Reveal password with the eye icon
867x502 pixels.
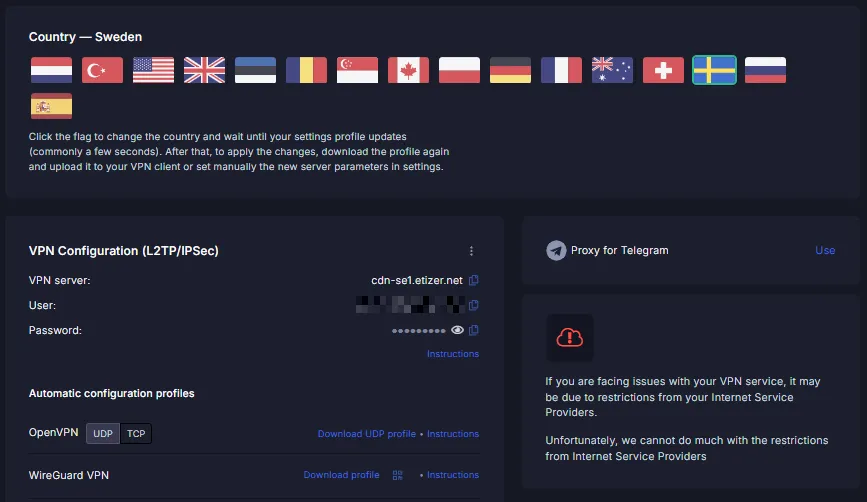[457, 330]
